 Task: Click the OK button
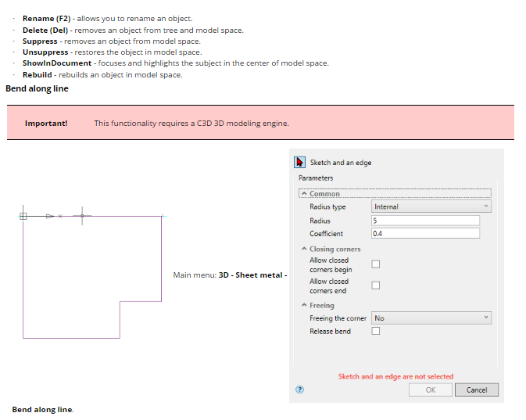pyautogui.click(x=431, y=389)
